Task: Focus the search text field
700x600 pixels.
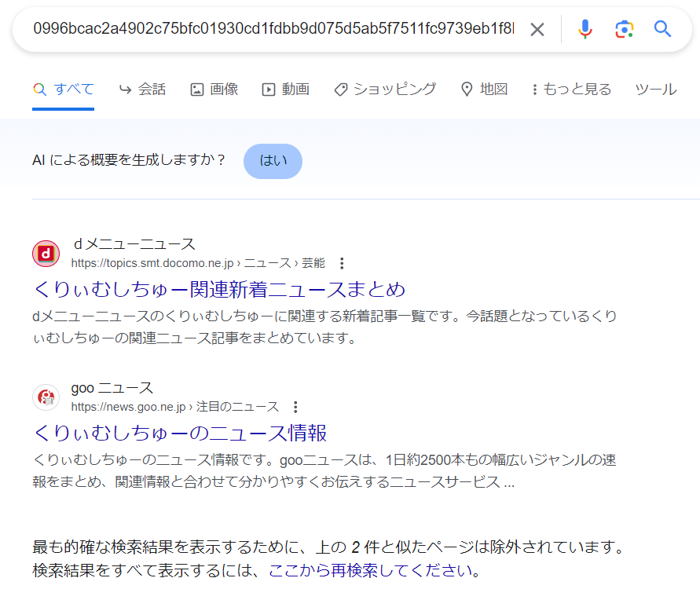Action: pyautogui.click(x=273, y=28)
